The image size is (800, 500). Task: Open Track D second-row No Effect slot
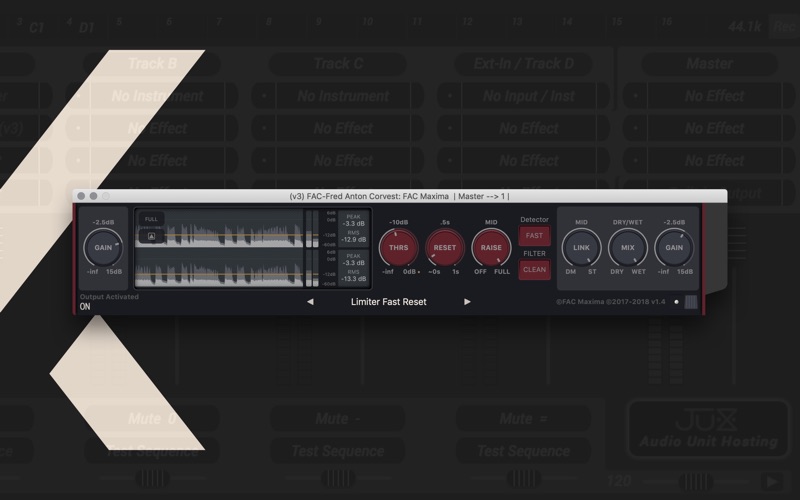[529, 129]
